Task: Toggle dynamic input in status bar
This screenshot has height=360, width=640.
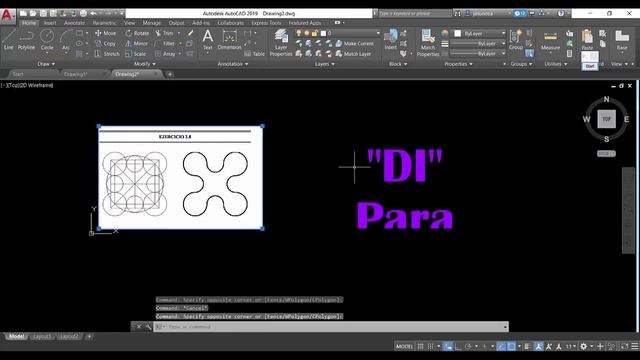Action: pos(448,347)
